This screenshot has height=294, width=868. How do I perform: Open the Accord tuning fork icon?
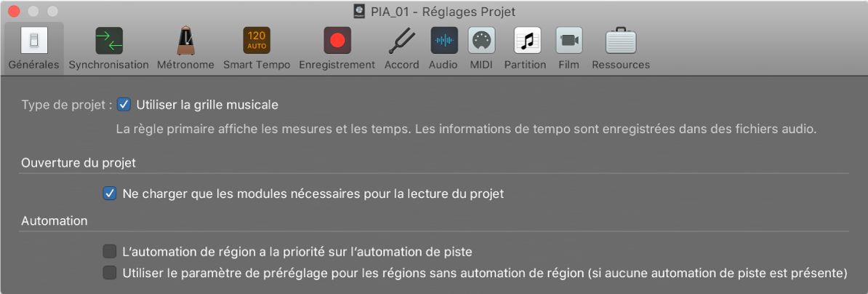(401, 41)
